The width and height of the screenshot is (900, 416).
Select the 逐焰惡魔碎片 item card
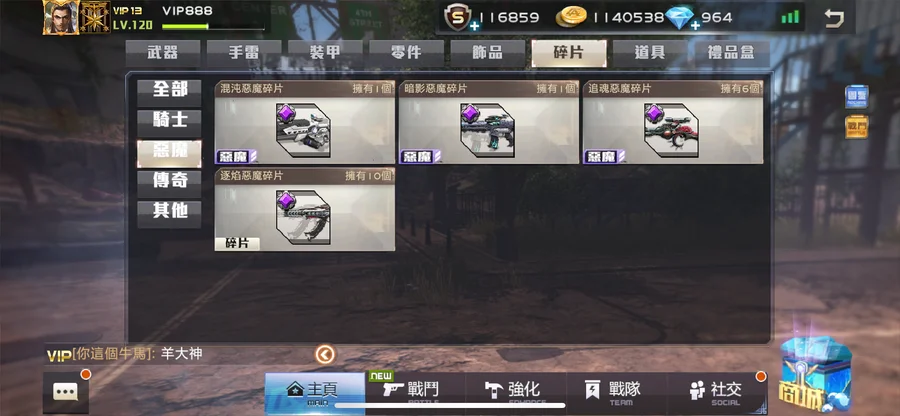coord(305,209)
